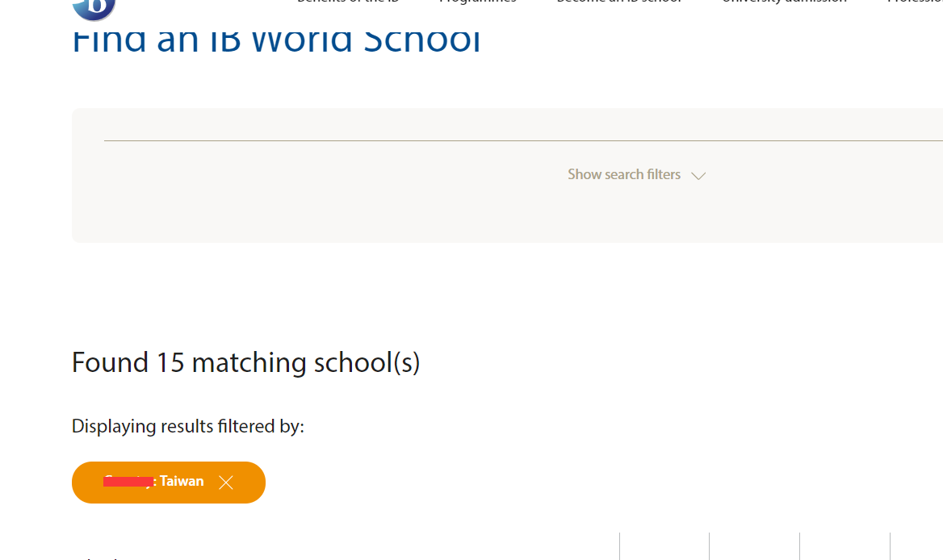Image resolution: width=943 pixels, height=560 pixels.
Task: Remove the Taiwan filter with the X
Action: 225,483
